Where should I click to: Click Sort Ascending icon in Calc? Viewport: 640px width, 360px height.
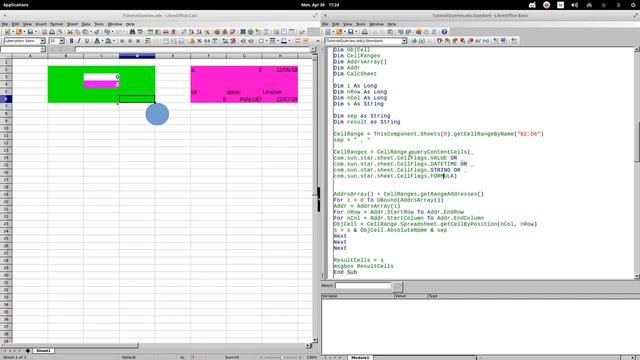click(191, 32)
